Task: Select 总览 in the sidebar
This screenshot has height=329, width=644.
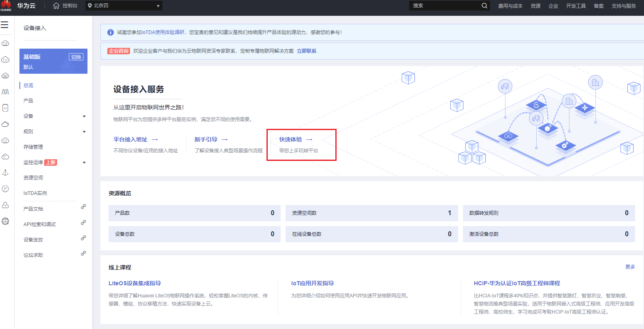Action: click(x=28, y=85)
